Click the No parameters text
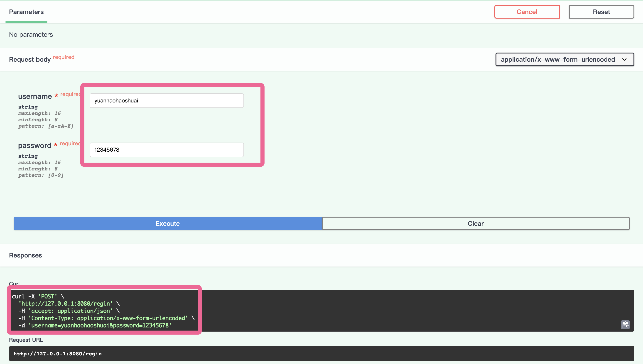This screenshot has height=364, width=643. tap(31, 34)
